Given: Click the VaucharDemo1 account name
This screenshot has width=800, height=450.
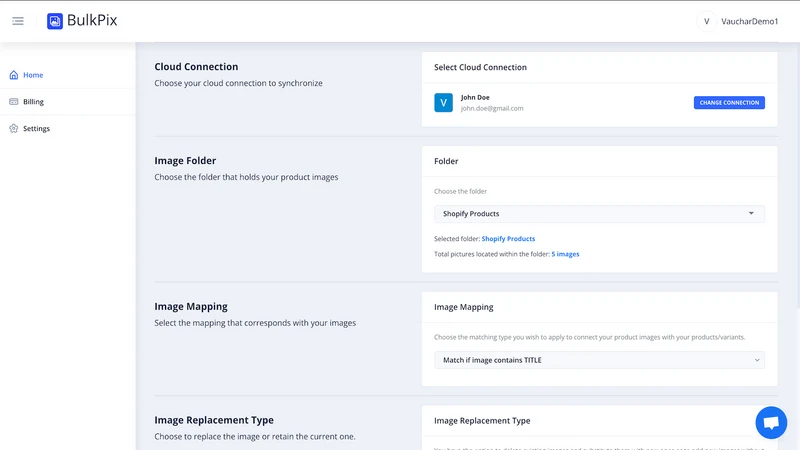Looking at the screenshot, I should [x=749, y=21].
